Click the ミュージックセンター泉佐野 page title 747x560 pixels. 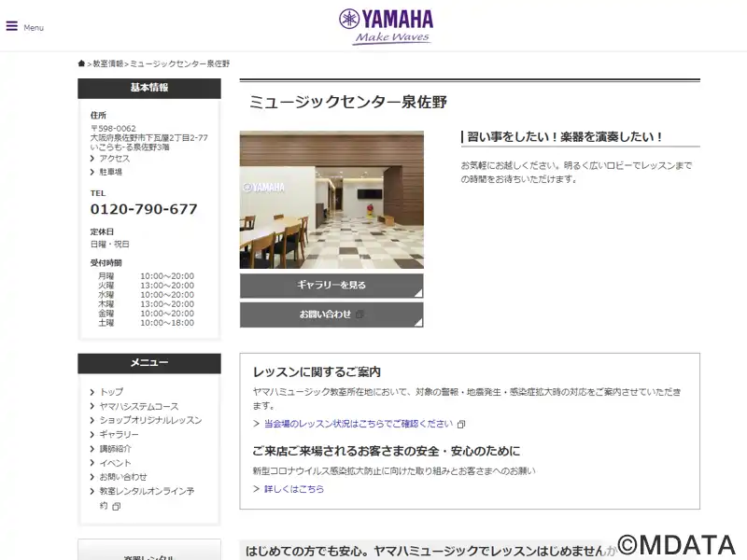(x=348, y=102)
